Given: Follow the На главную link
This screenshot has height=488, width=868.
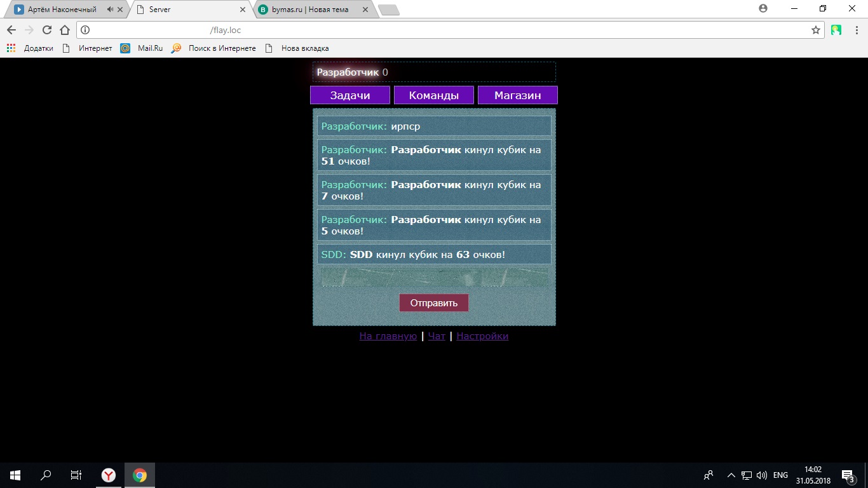Looking at the screenshot, I should click(388, 336).
